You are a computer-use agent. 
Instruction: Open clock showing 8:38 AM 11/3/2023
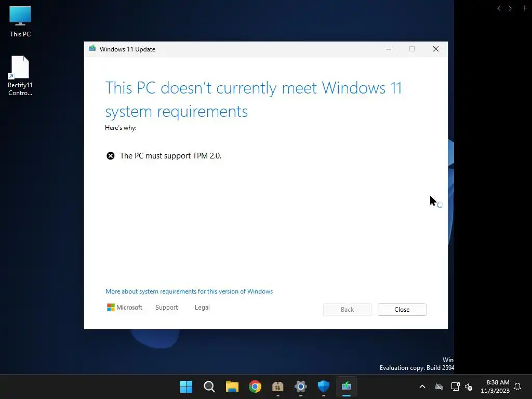tap(495, 387)
